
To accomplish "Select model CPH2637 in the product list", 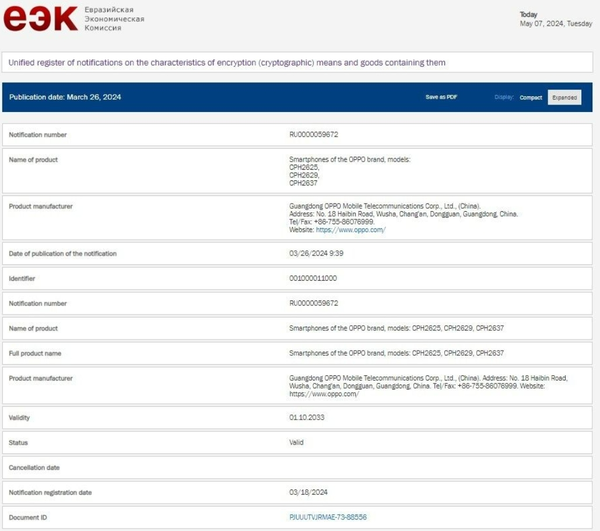I will coord(303,183).
